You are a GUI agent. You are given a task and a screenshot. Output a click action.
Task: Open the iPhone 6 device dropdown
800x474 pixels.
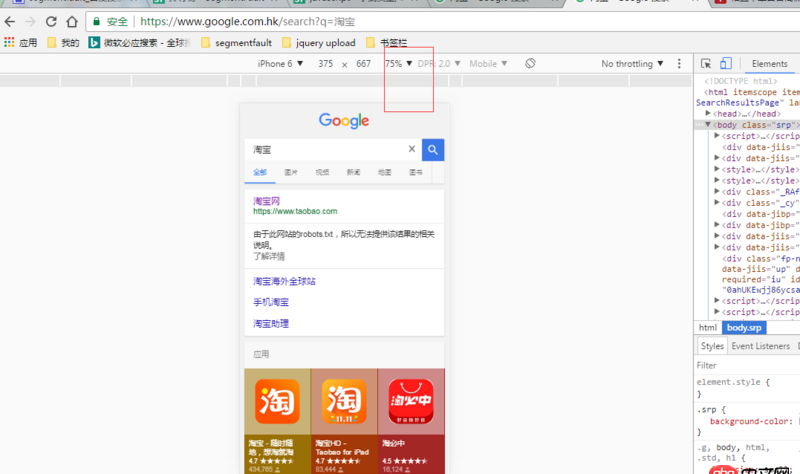click(280, 64)
